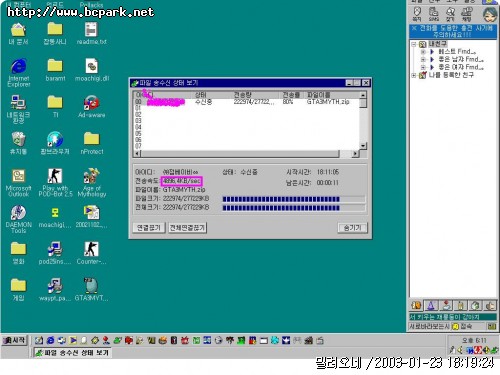Image resolution: width=500 pixels, height=375 pixels.
Task: Click the 파일 송수신 상태 보기 taskbar button
Action: 72,353
